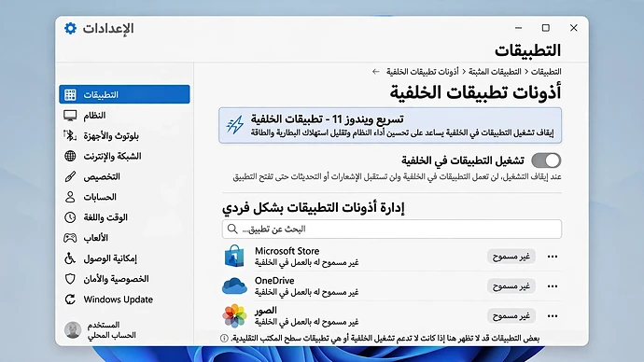This screenshot has height=362, width=644.
Task: Click the غير مسموح button for Microsoft Store
Action: (511, 257)
